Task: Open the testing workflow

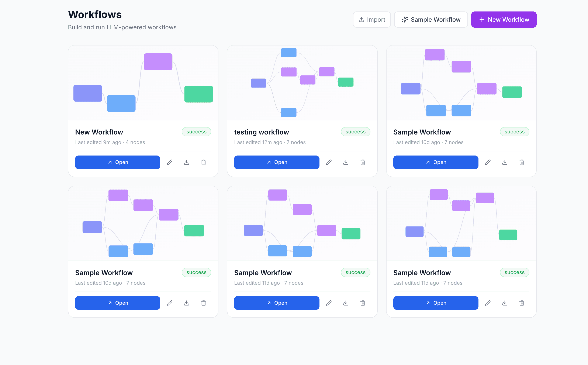Action: pyautogui.click(x=277, y=162)
